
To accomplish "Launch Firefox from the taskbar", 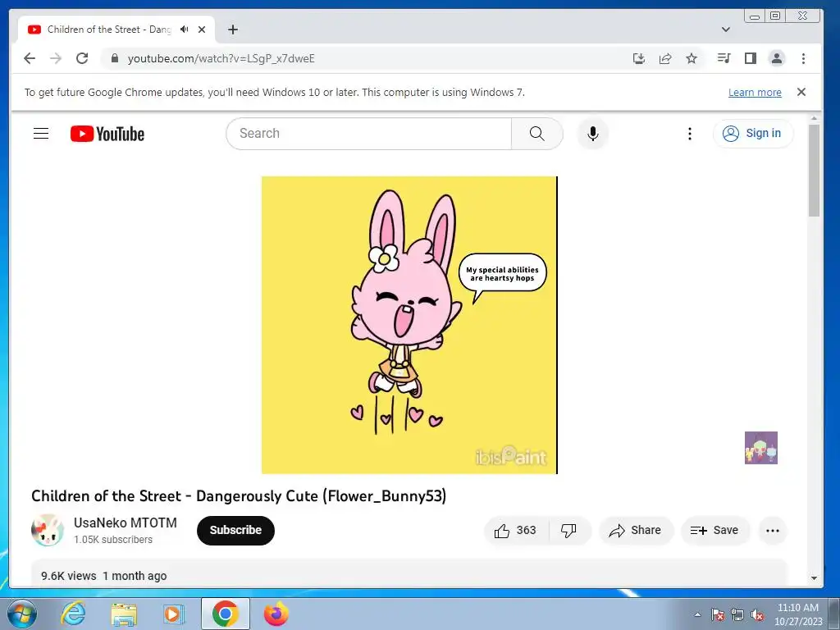I will point(276,614).
